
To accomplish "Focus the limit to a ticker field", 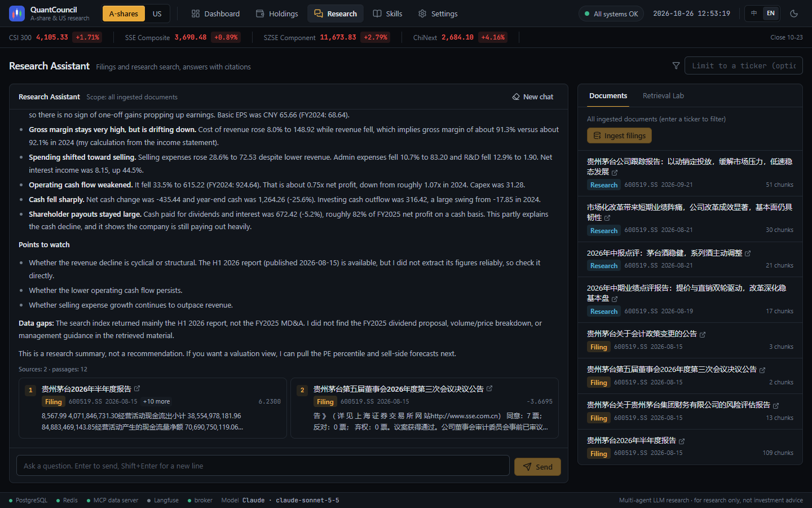I will click(743, 66).
